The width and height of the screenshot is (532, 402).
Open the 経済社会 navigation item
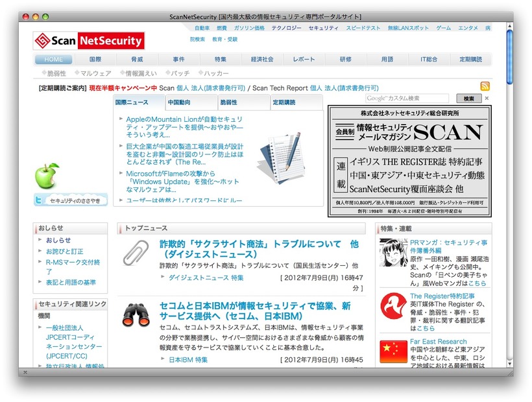262,59
